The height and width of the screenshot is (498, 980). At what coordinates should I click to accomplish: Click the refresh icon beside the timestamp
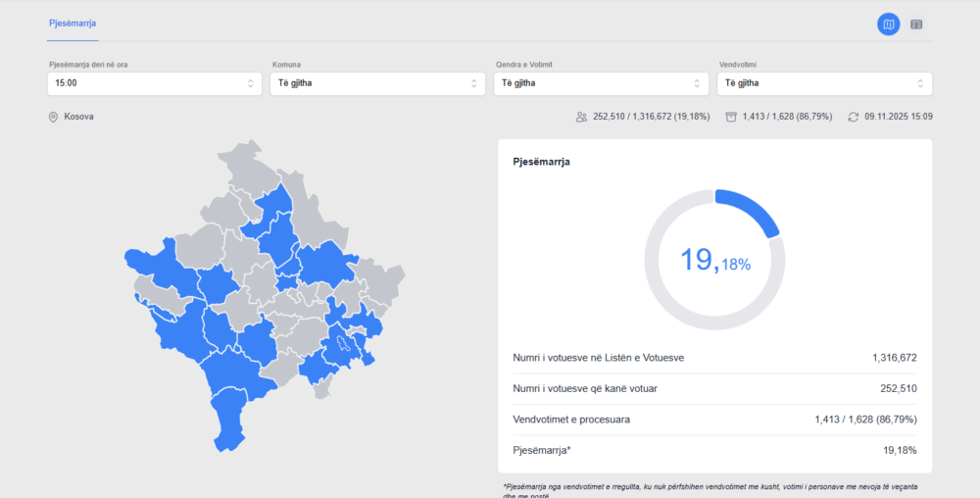(854, 117)
